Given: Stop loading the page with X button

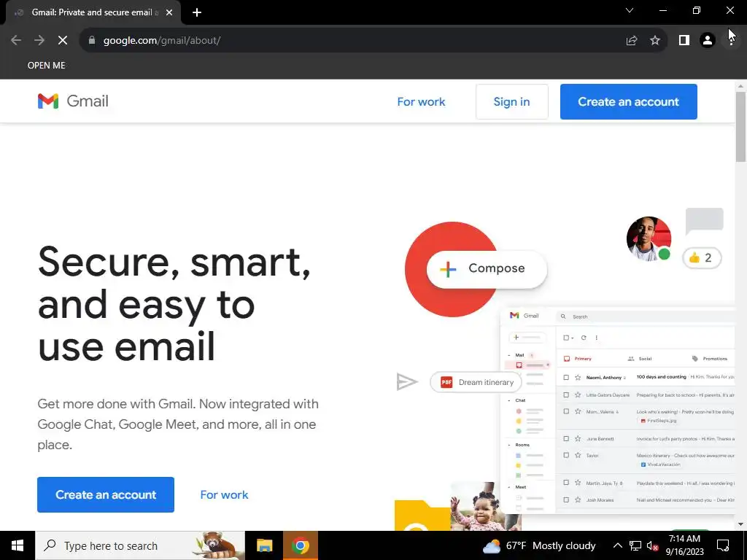Looking at the screenshot, I should coord(63,41).
